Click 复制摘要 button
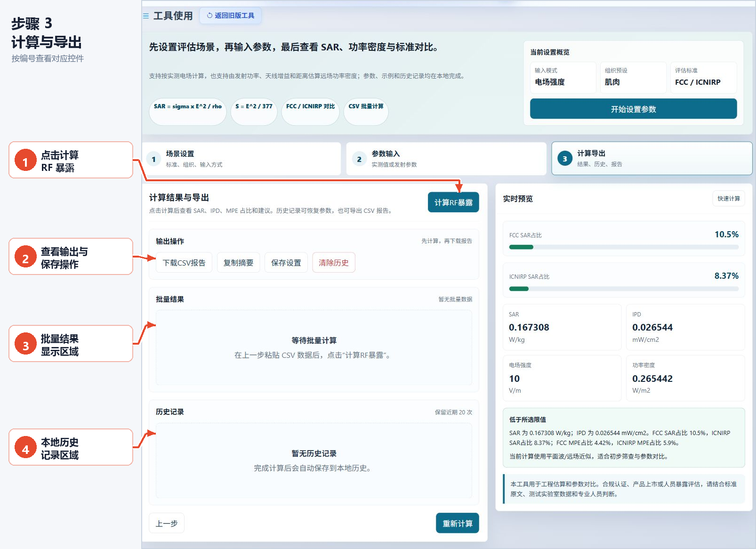The width and height of the screenshot is (756, 549). coord(238,263)
